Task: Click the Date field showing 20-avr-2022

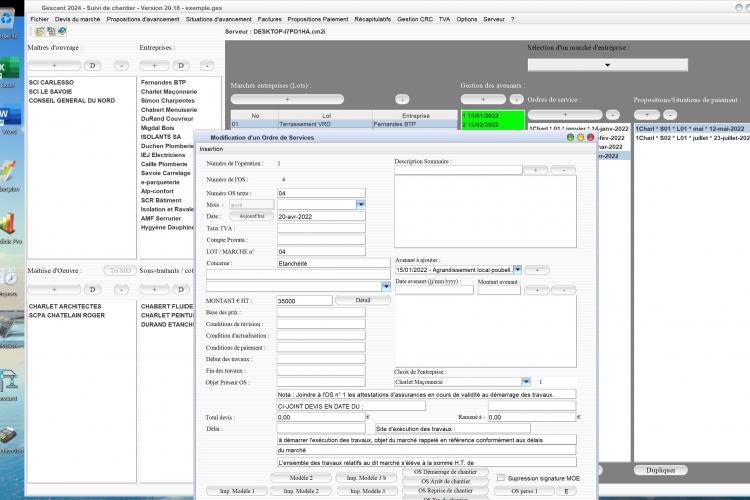Action: click(x=321, y=216)
